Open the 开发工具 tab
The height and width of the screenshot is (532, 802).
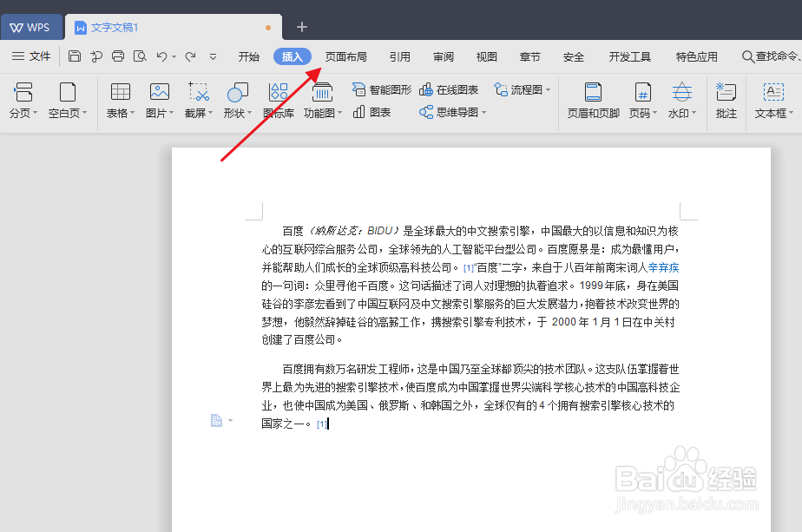point(630,56)
